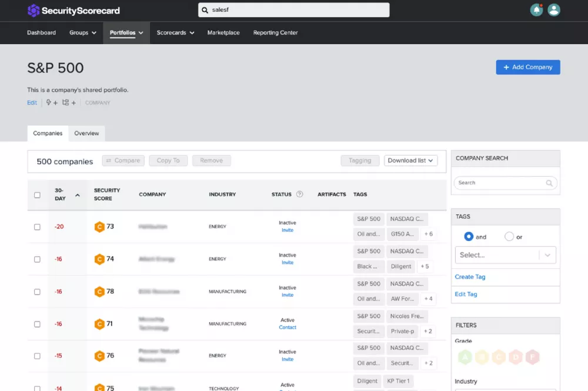Click the Company Search magnifier icon
This screenshot has height=391, width=588.
(x=549, y=183)
